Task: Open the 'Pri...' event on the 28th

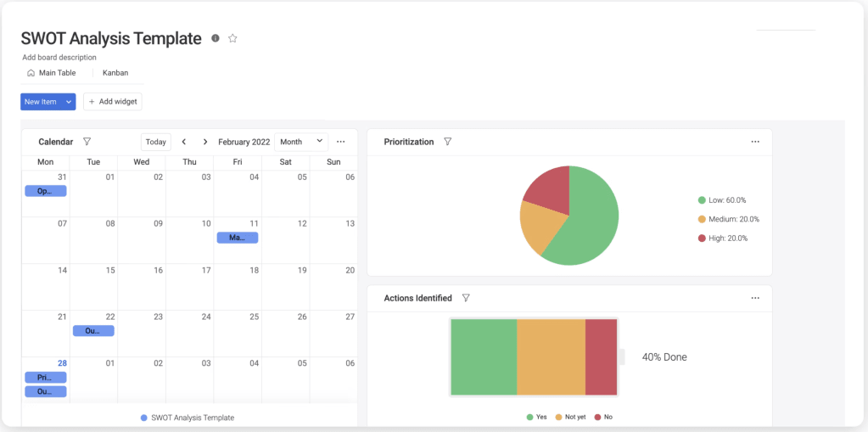Action: coord(45,378)
